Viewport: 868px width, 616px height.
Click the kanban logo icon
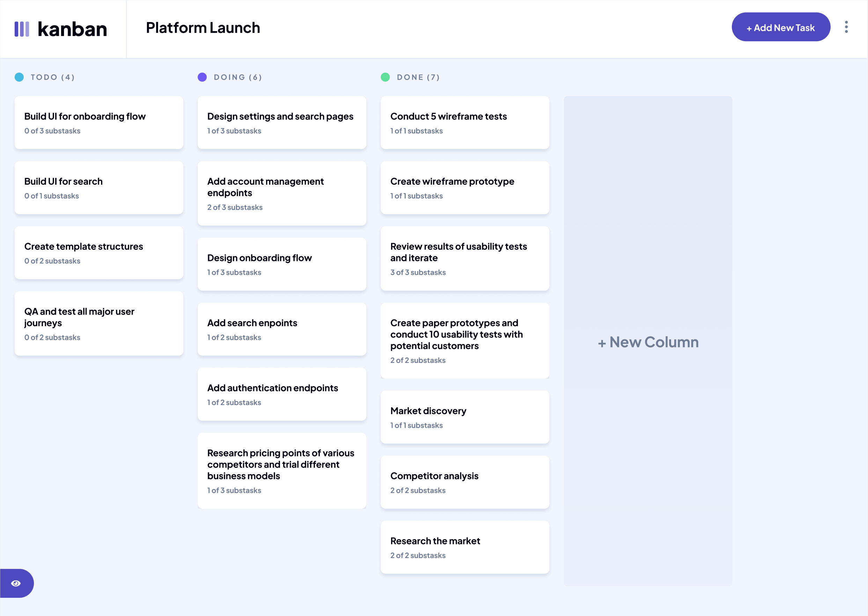coord(22,29)
